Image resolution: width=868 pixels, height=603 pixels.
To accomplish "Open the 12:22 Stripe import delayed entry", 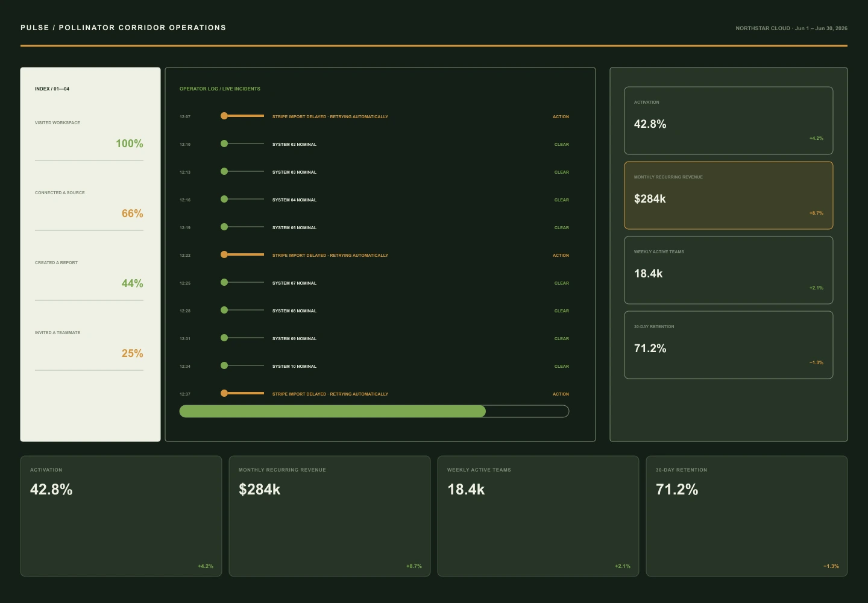I will point(330,255).
